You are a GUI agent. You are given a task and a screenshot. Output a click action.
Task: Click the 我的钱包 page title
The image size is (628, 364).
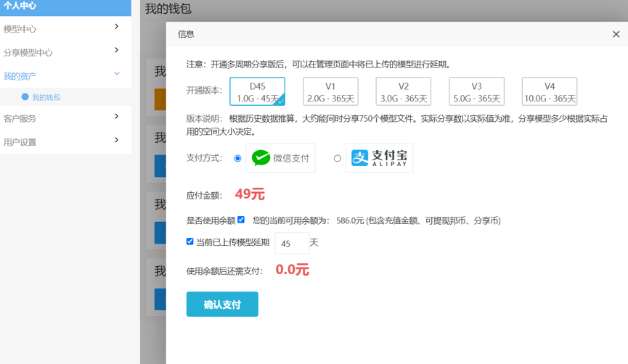click(x=168, y=9)
